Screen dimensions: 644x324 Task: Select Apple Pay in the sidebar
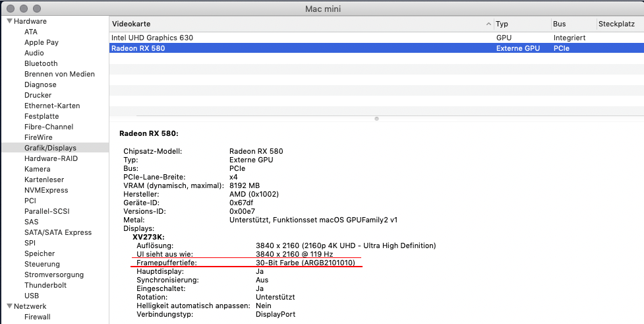[42, 42]
